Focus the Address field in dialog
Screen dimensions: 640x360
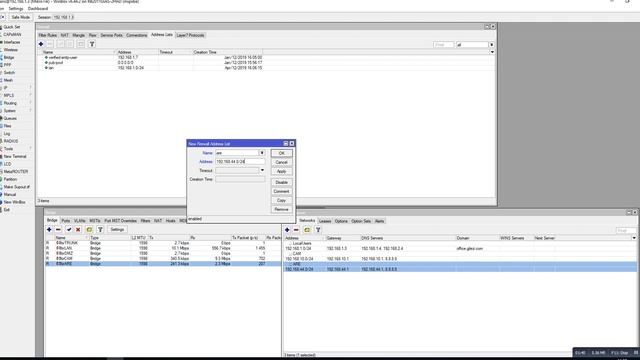(x=240, y=162)
